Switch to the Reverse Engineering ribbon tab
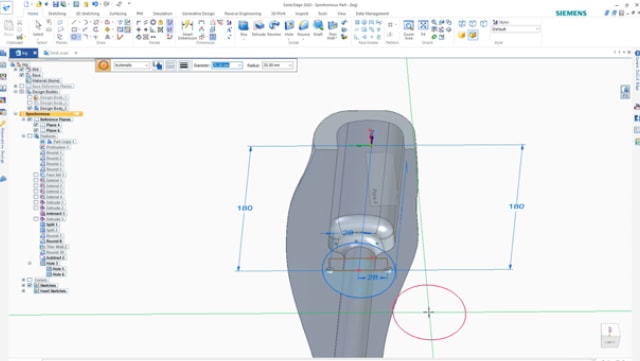This screenshot has height=361, width=640. [x=242, y=13]
